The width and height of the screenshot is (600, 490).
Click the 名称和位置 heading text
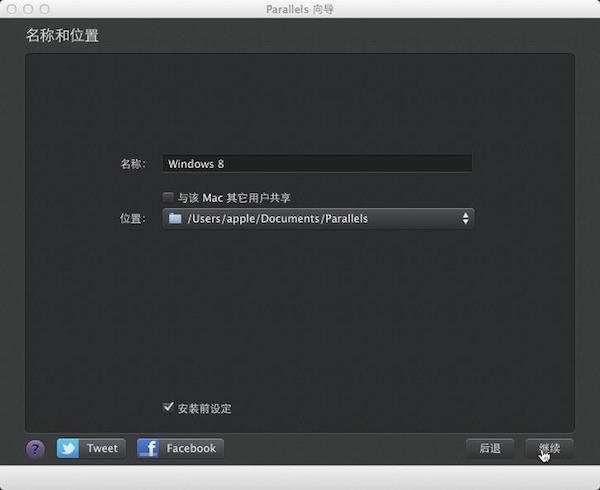(62, 35)
